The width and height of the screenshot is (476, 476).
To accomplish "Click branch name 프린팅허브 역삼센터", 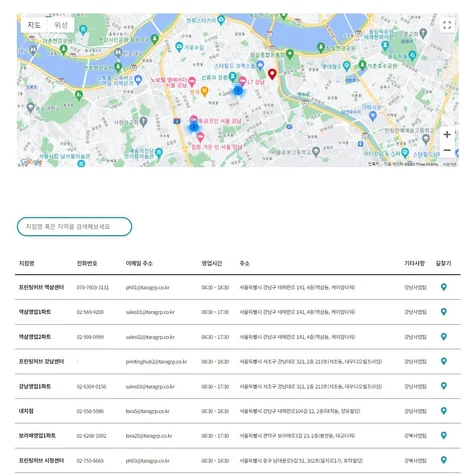I will (41, 287).
